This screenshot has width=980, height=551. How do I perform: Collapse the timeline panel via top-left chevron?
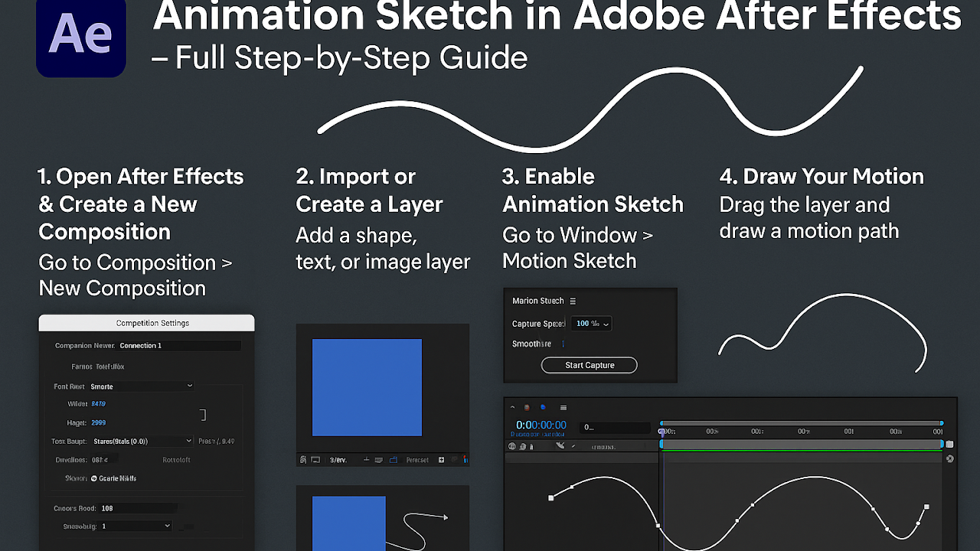click(512, 408)
